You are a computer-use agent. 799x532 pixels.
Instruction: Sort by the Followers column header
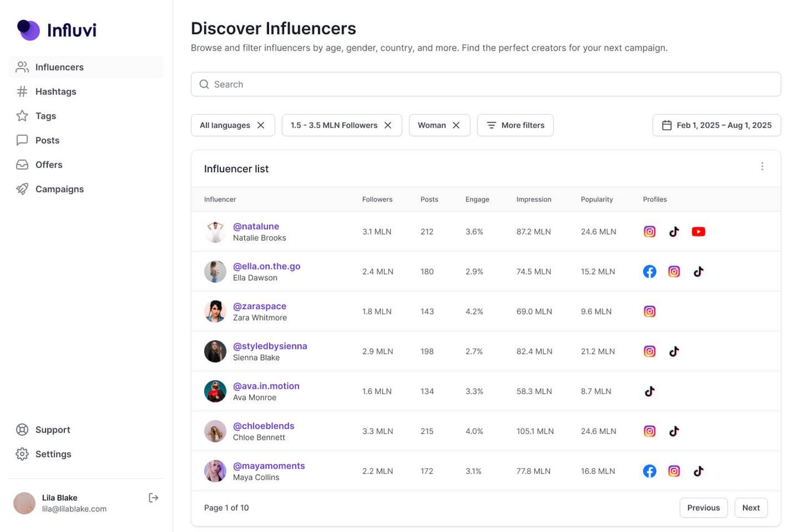pyautogui.click(x=377, y=200)
